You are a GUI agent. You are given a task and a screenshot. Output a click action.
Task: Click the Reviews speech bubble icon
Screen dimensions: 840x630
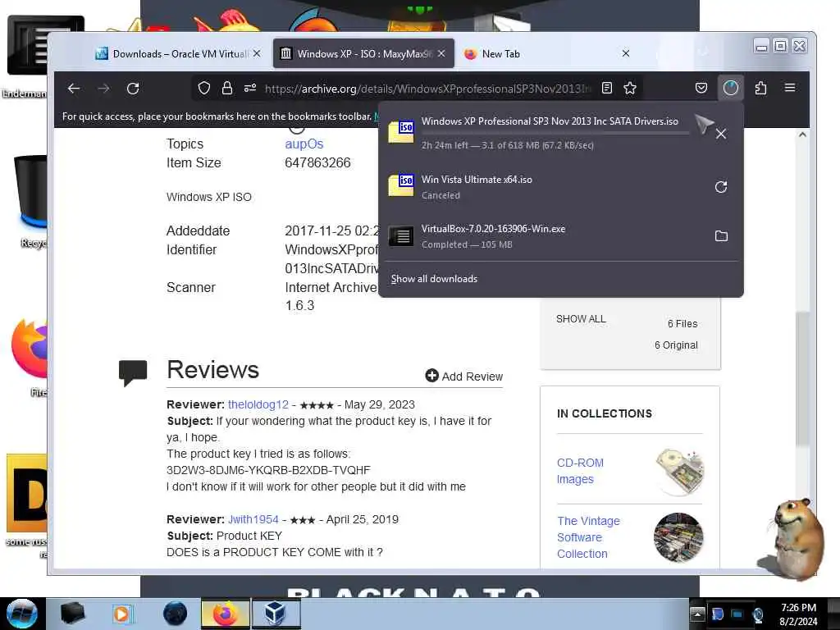pyautogui.click(x=133, y=373)
